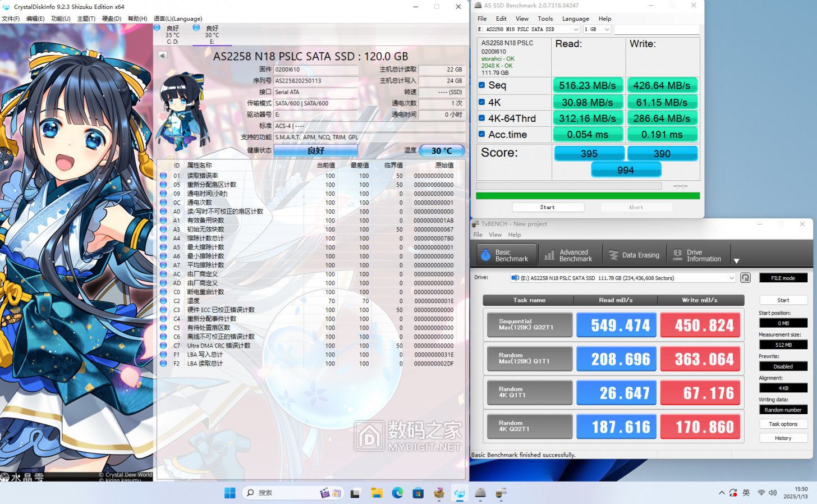Viewport: 817px width, 504px height.
Task: Open the 主题(T) menu in CrystalDiskInfo
Action: pos(86,19)
